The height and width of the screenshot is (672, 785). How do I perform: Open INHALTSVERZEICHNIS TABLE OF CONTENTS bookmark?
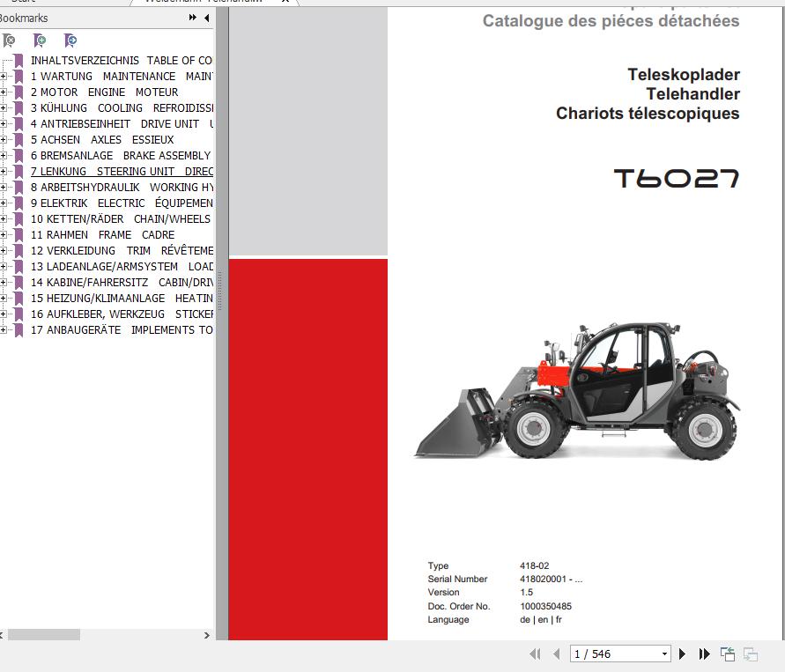(x=122, y=61)
